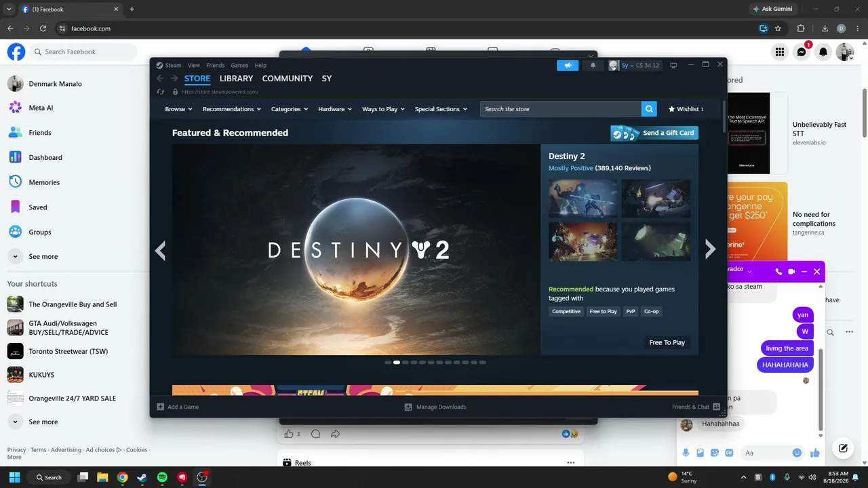The width and height of the screenshot is (868, 488).
Task: Open the Categories dropdown in Steam
Action: click(290, 109)
